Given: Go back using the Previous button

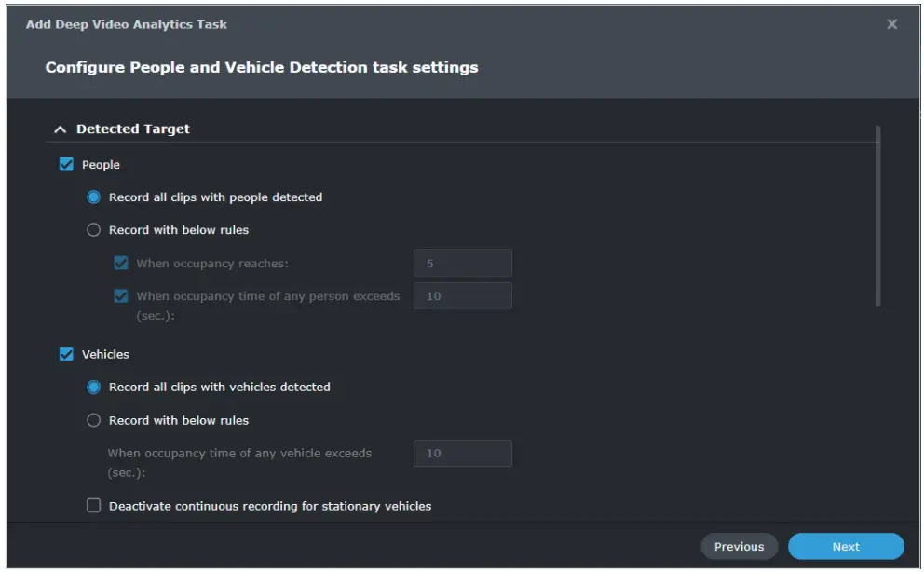Looking at the screenshot, I should [739, 547].
